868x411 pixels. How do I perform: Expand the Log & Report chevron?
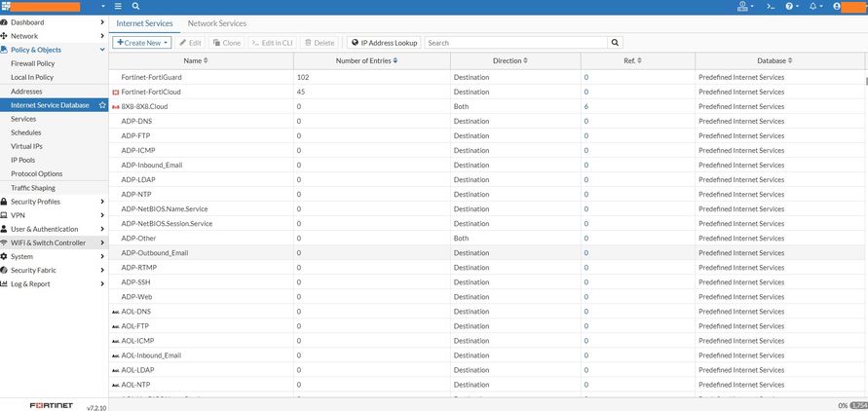(102, 283)
